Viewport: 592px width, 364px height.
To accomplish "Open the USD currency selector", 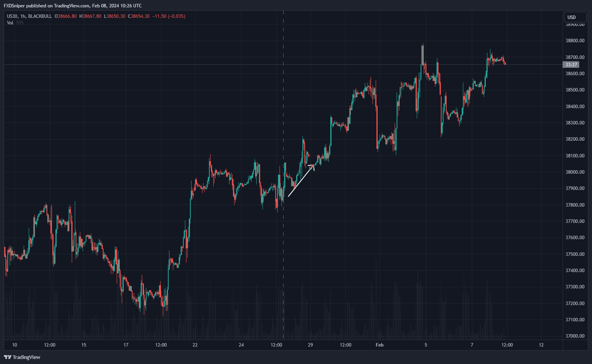I will click(x=575, y=17).
